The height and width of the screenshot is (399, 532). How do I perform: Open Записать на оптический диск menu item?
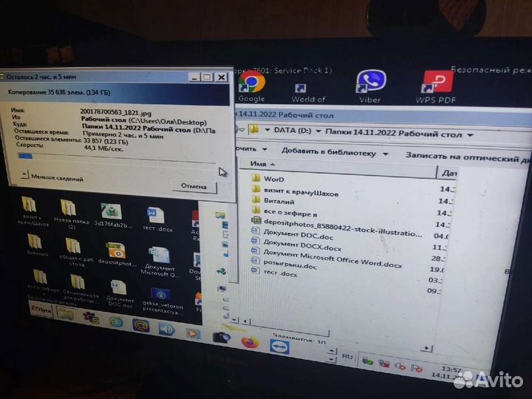(x=467, y=157)
